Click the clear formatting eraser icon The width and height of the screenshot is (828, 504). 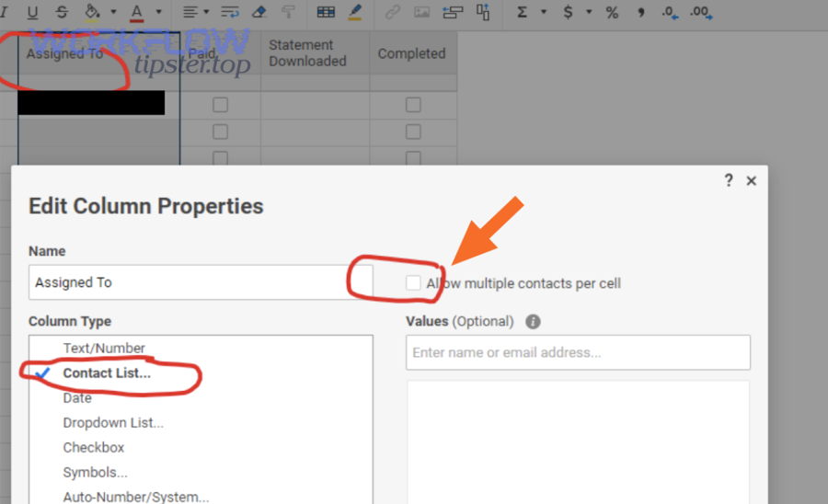[259, 12]
